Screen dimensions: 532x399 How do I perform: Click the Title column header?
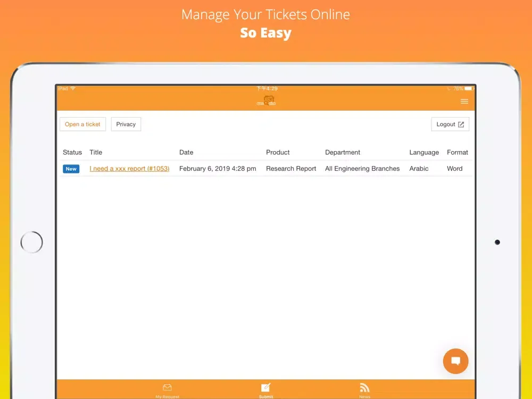click(x=96, y=152)
